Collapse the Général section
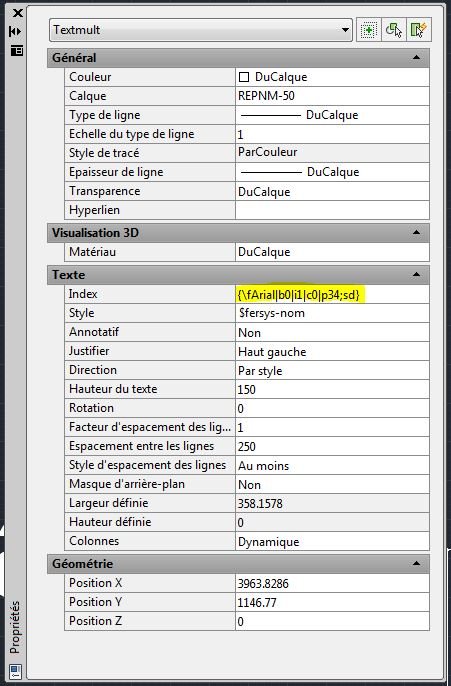 point(416,57)
